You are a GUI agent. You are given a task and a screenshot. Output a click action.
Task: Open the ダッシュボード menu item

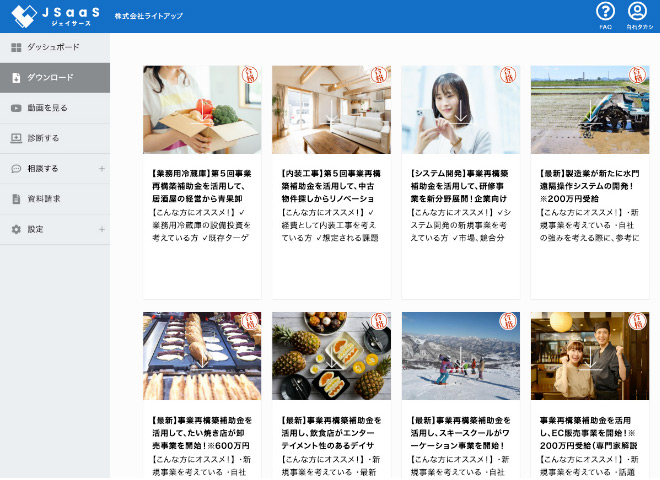pyautogui.click(x=52, y=47)
